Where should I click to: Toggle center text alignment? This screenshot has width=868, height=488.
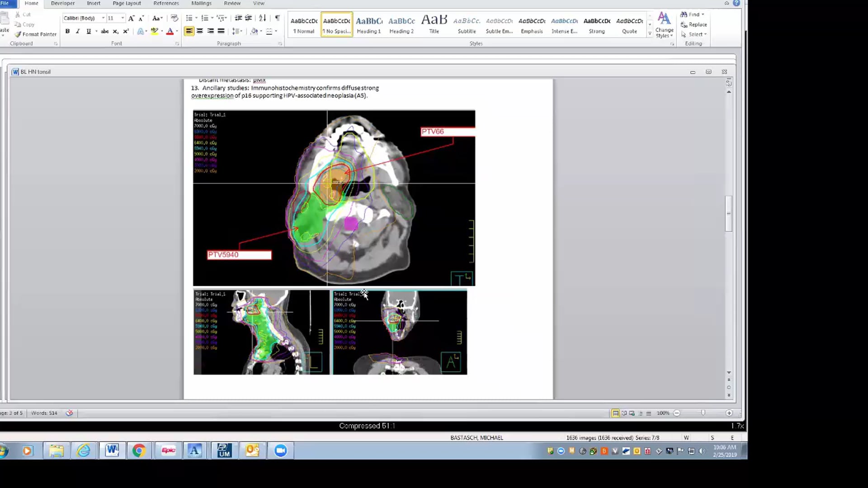[199, 31]
